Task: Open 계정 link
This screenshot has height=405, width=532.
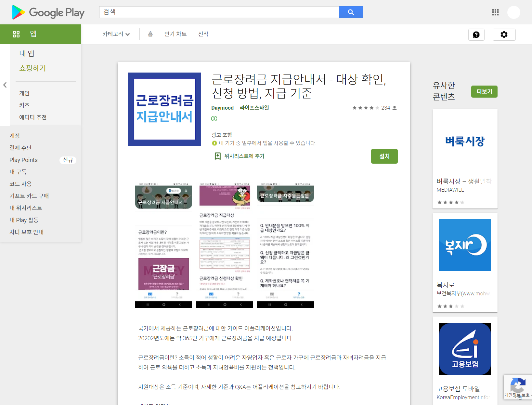Action: click(15, 136)
